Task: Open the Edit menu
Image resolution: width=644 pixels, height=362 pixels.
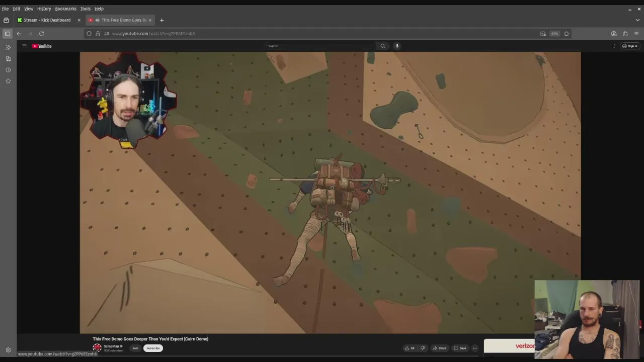Action: (x=17, y=9)
